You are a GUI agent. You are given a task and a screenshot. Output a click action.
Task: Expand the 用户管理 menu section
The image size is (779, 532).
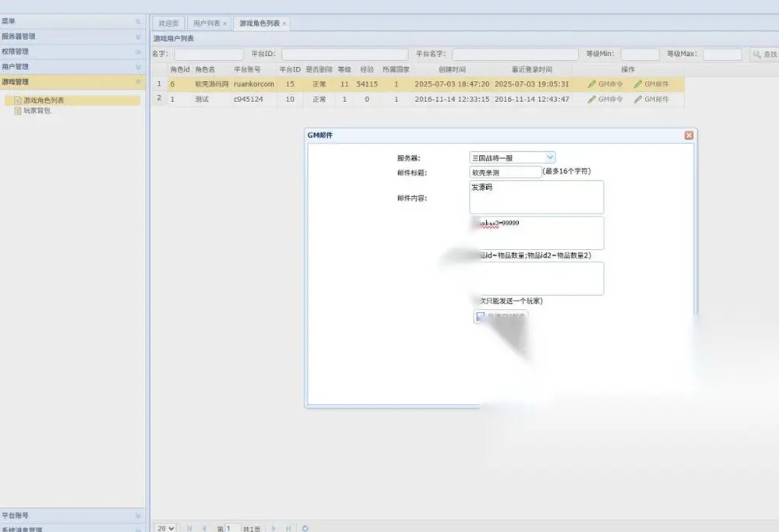coord(138,66)
